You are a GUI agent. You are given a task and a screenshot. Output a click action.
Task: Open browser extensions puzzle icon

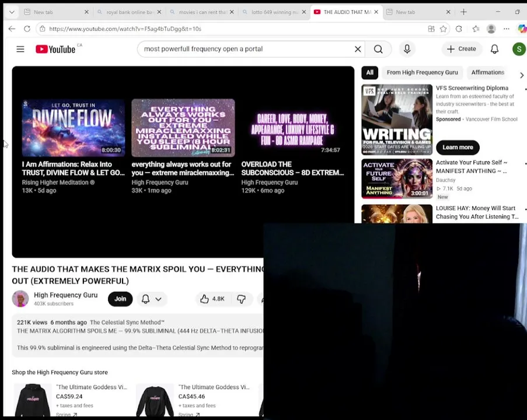(x=459, y=29)
